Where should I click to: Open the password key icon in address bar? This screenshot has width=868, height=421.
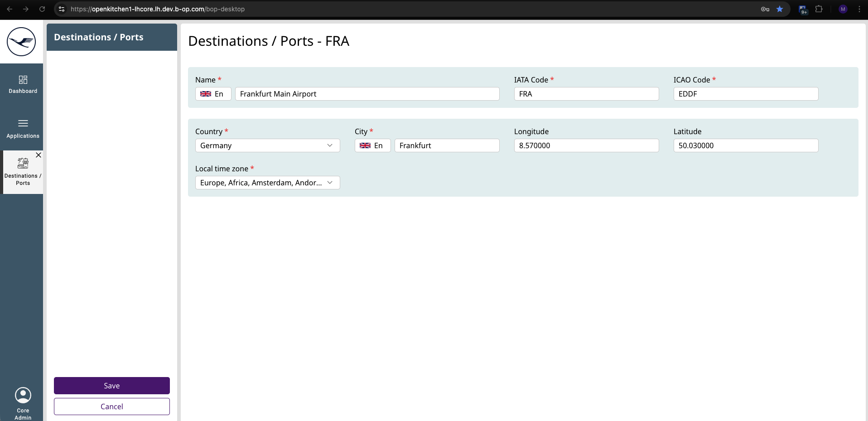tap(765, 9)
